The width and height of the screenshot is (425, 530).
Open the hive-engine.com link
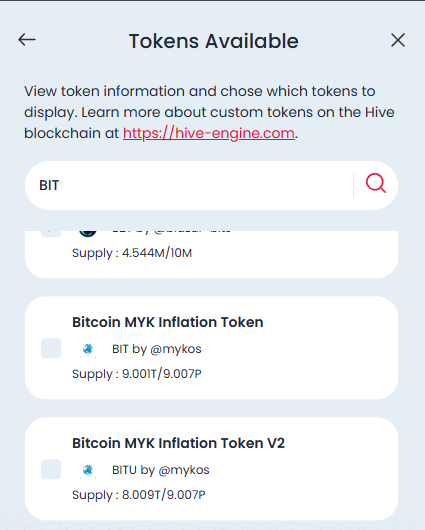pos(209,133)
